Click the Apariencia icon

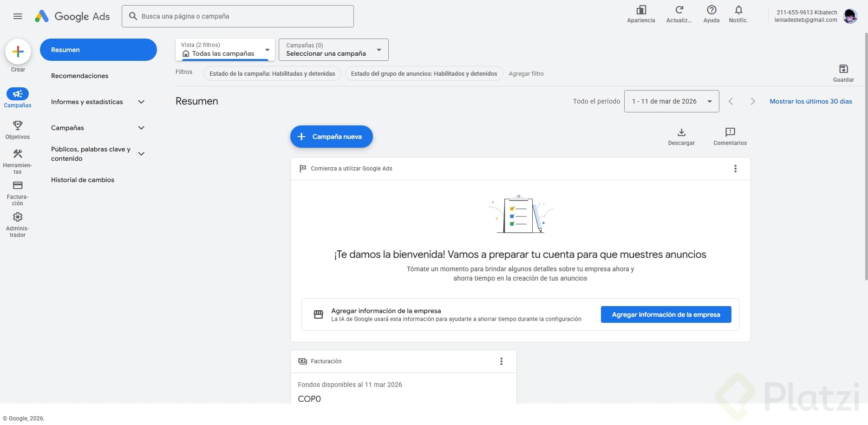click(641, 10)
